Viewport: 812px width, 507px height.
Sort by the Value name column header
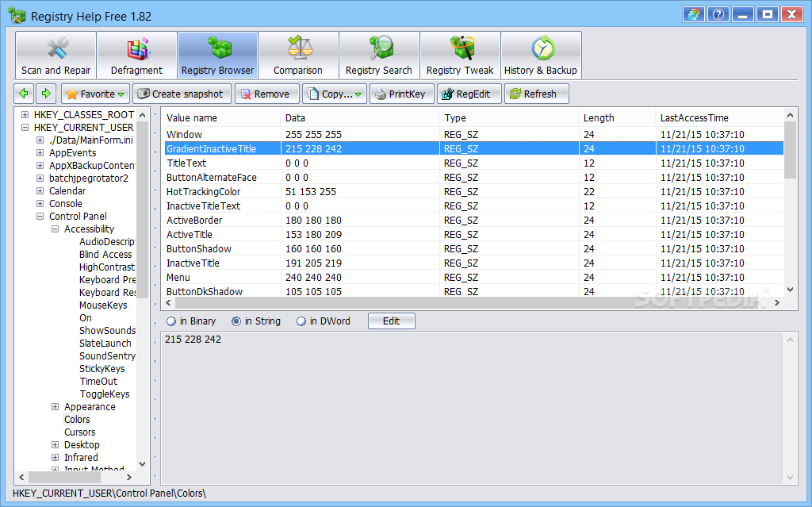[220, 117]
